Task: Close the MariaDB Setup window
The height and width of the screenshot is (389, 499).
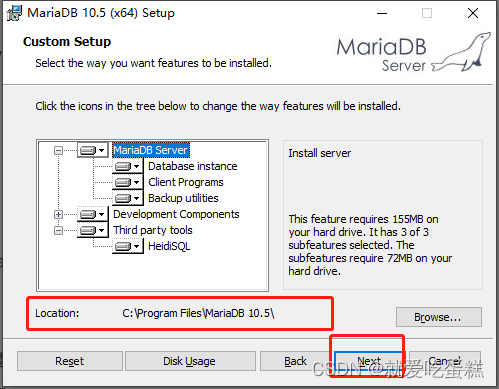Action: (x=473, y=13)
